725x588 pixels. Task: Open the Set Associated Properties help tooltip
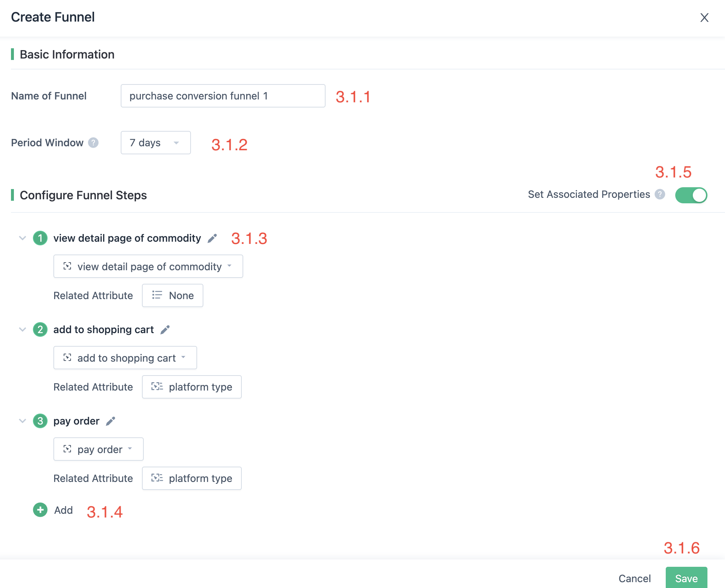[660, 195]
